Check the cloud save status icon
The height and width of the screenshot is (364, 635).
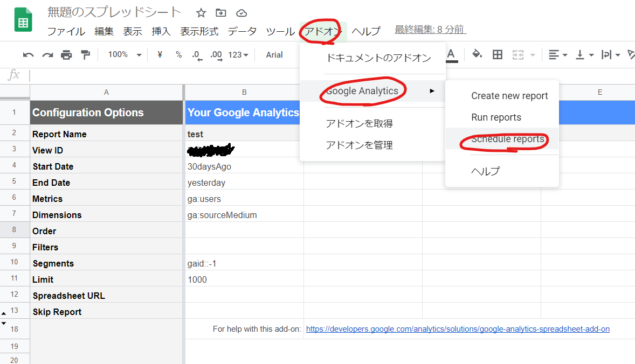pyautogui.click(x=241, y=13)
